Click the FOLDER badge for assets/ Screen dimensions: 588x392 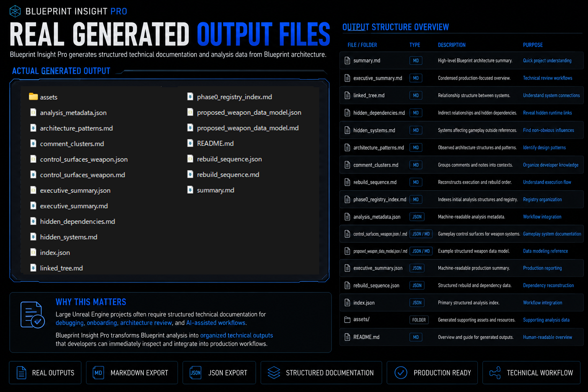point(419,320)
